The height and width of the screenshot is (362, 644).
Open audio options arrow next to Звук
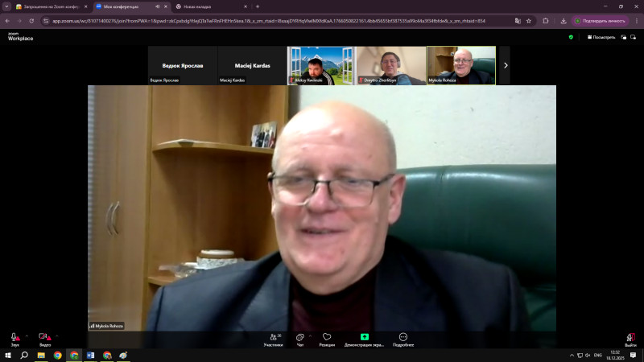click(26, 335)
